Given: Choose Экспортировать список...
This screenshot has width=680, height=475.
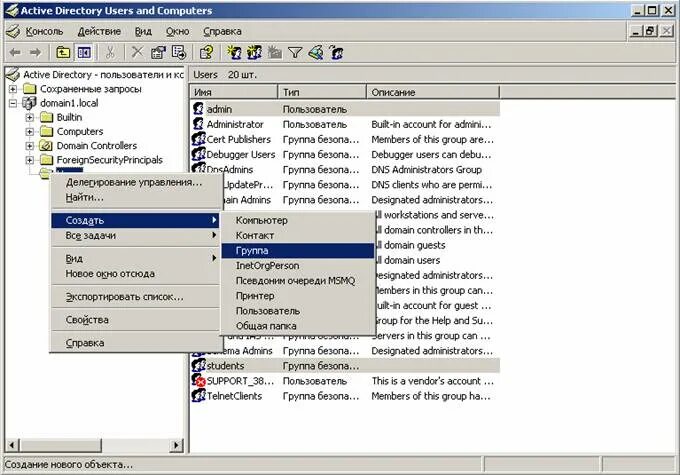Looking at the screenshot, I should point(135,297).
